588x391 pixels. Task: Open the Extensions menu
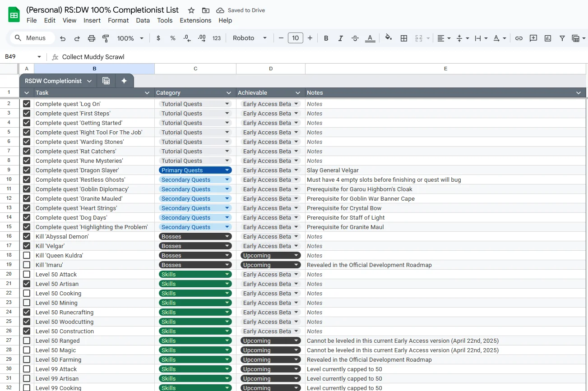195,20
